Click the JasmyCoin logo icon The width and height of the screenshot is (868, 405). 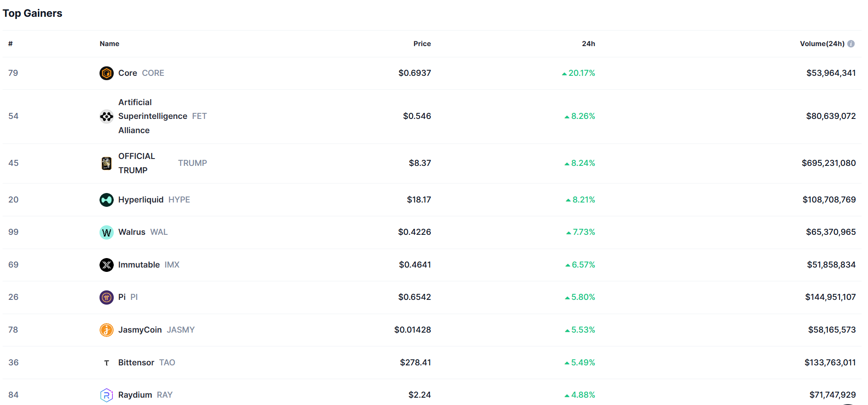[106, 330]
